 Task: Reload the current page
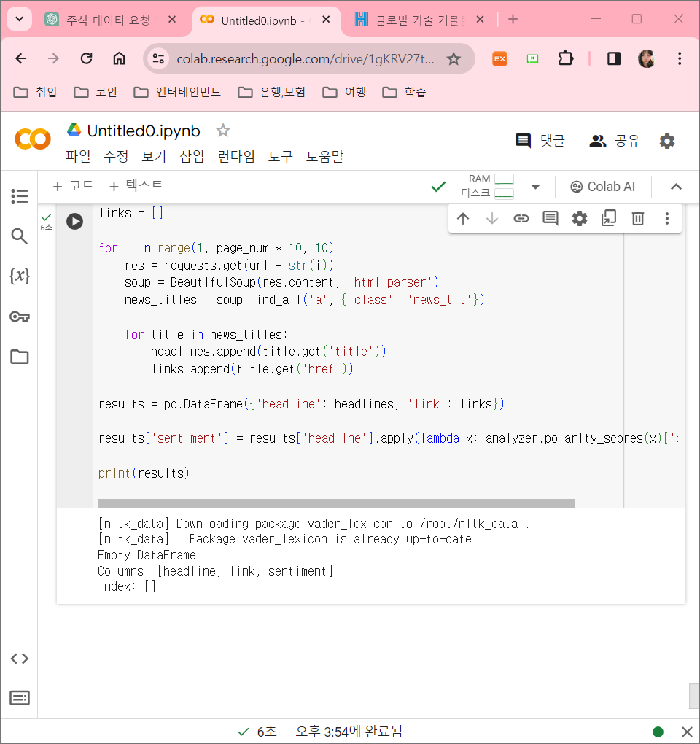(x=86, y=58)
